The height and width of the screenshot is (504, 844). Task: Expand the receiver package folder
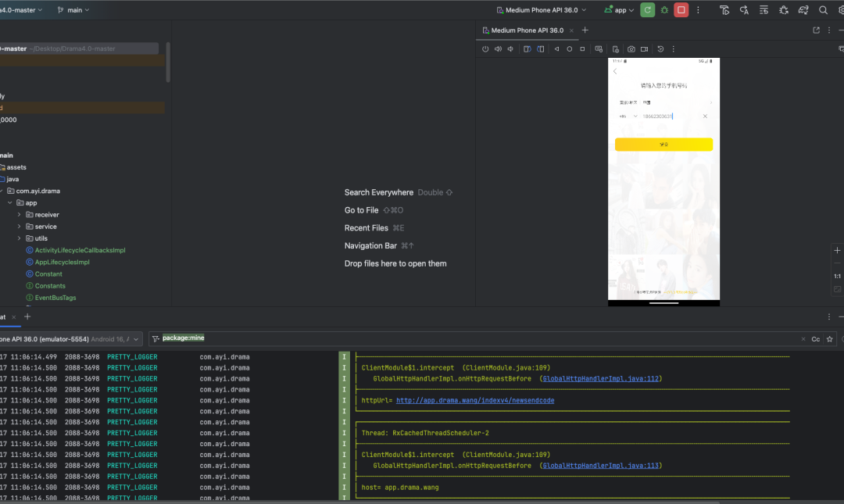[x=20, y=215]
